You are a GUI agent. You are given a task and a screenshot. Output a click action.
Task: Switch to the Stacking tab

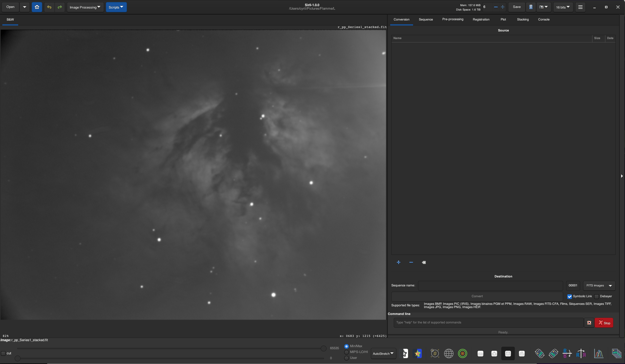523,19
